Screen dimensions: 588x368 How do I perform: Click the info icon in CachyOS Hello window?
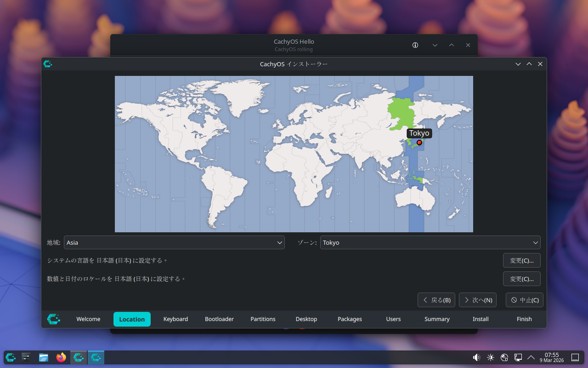pos(415,45)
